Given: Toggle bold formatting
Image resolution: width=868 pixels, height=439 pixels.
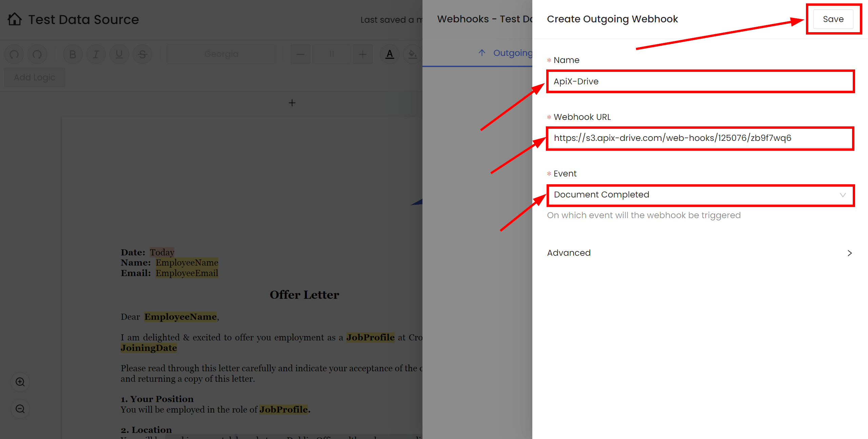Looking at the screenshot, I should pos(73,54).
